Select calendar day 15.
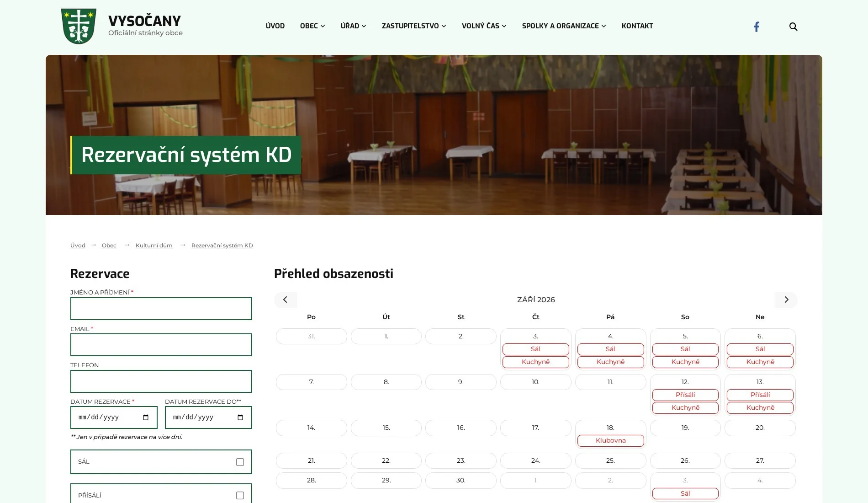868x503 pixels. click(386, 428)
